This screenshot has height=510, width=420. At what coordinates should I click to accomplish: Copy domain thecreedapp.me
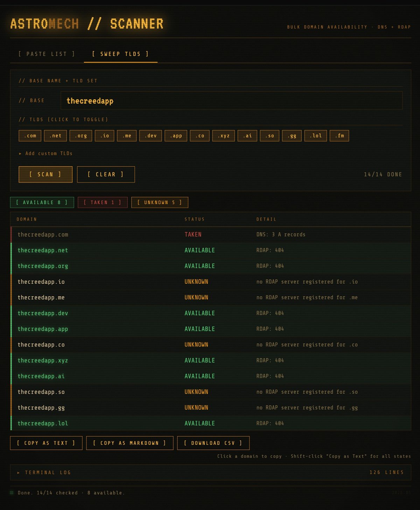coord(41,298)
